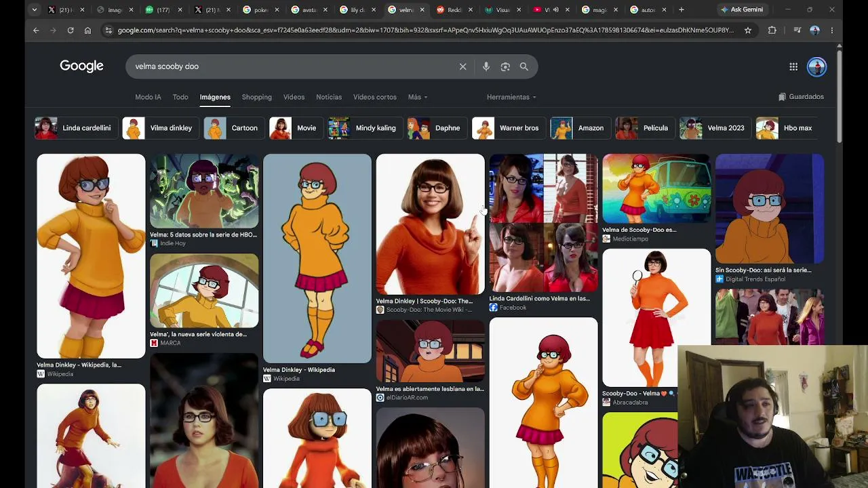Switch to Shopping results
Screen dimensions: 868x488
coord(256,97)
